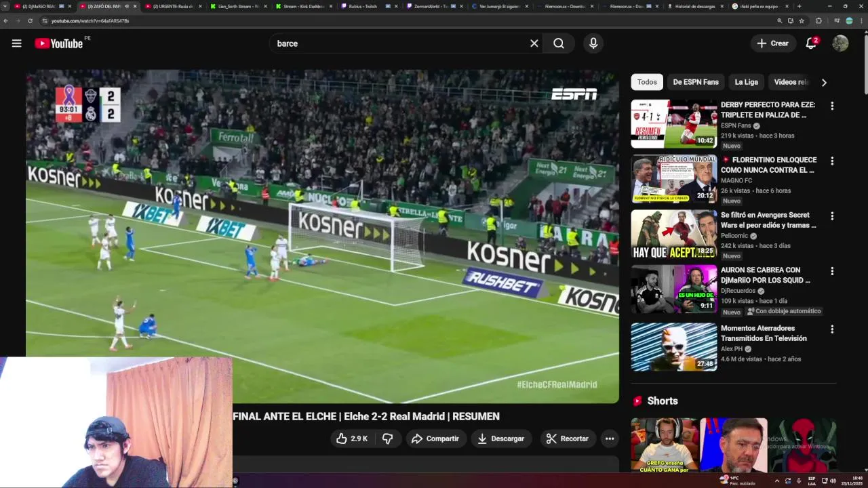This screenshot has height=488, width=868.
Task: Click the Compartir share button
Action: (x=435, y=439)
